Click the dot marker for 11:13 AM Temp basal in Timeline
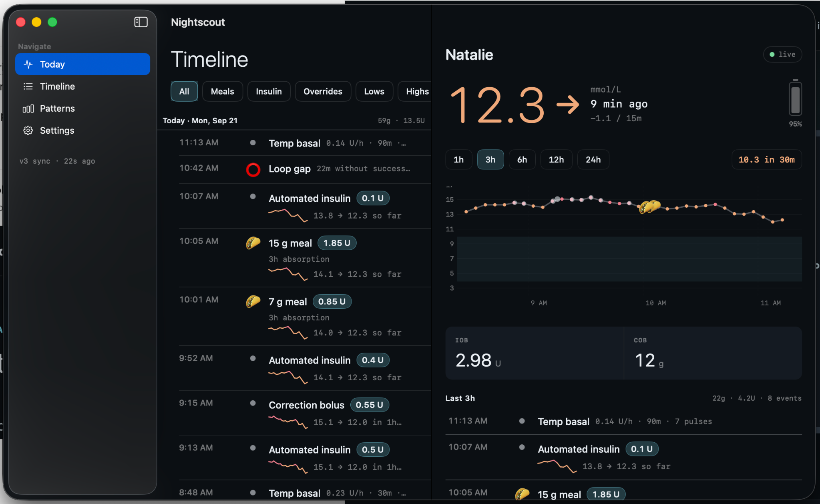The image size is (820, 504). pos(253,143)
